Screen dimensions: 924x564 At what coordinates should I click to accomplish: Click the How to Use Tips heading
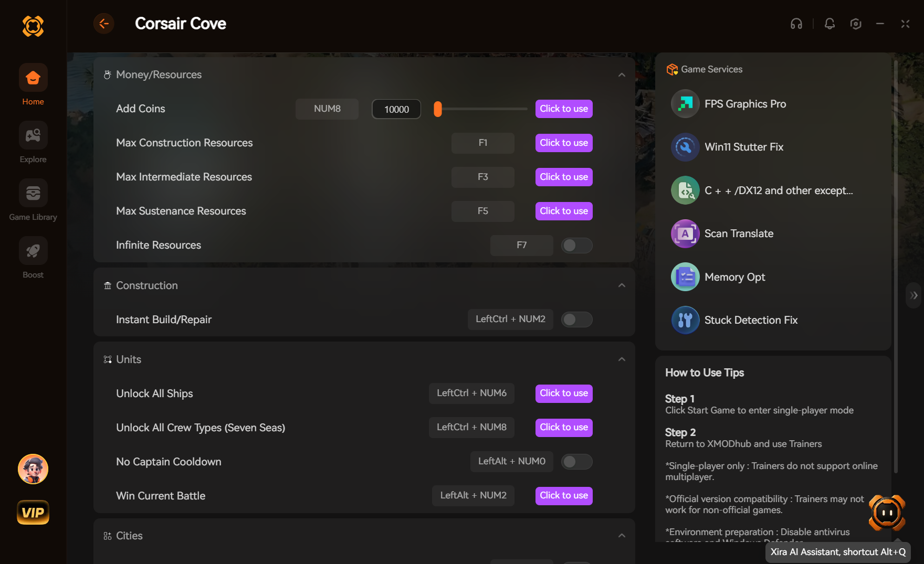click(x=705, y=373)
